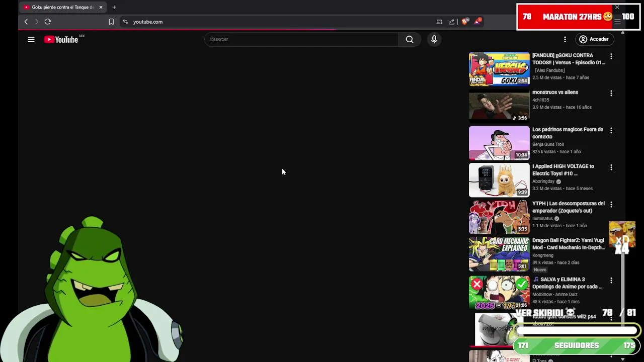This screenshot has width=644, height=362.
Task: Open options for GOKU CONTRA TODOS video
Action: click(x=611, y=56)
